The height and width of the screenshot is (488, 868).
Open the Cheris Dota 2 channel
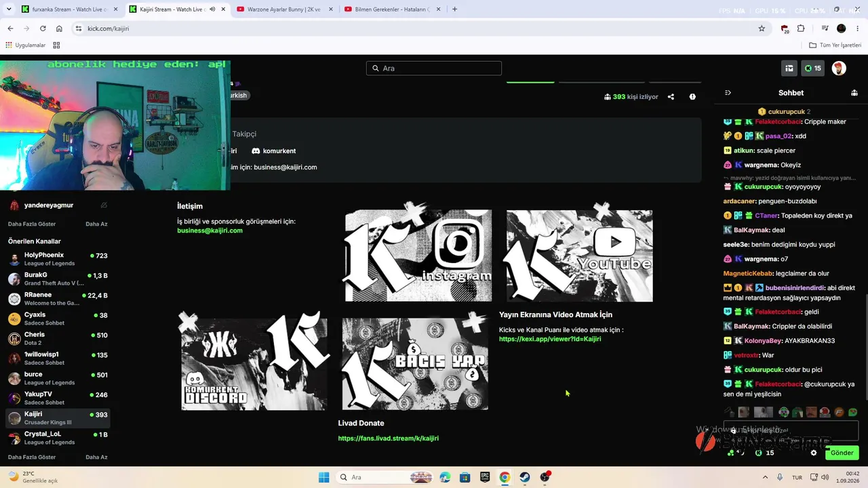coord(58,338)
